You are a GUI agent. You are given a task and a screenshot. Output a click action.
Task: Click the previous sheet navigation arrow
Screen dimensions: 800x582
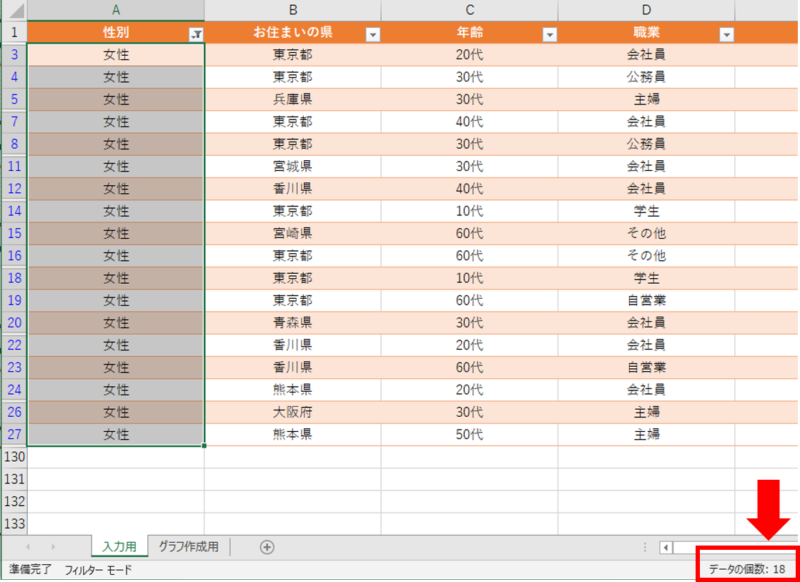tap(28, 547)
